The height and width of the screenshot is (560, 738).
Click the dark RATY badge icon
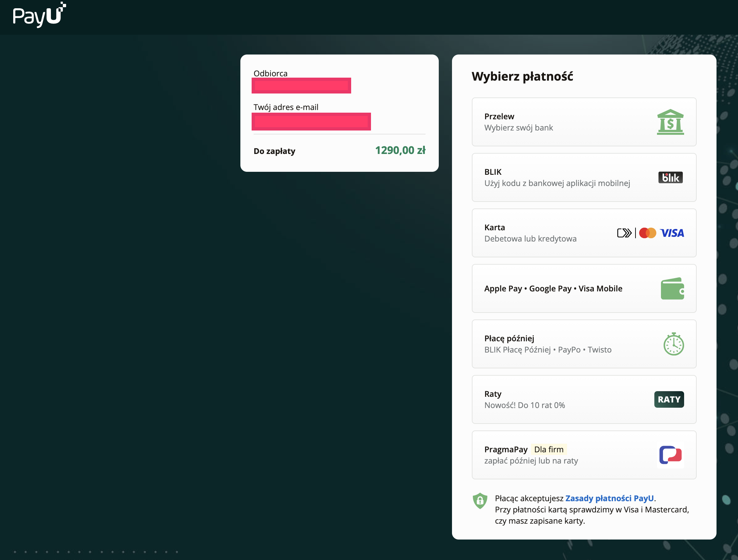coord(669,399)
